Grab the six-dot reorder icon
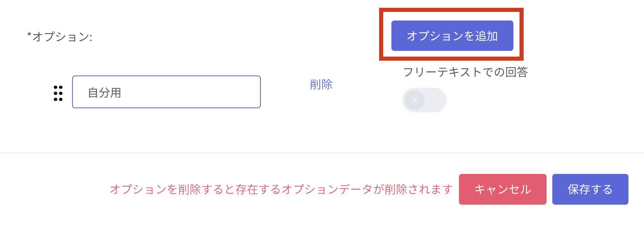Viewport: 644px width, 226px height. click(x=58, y=93)
